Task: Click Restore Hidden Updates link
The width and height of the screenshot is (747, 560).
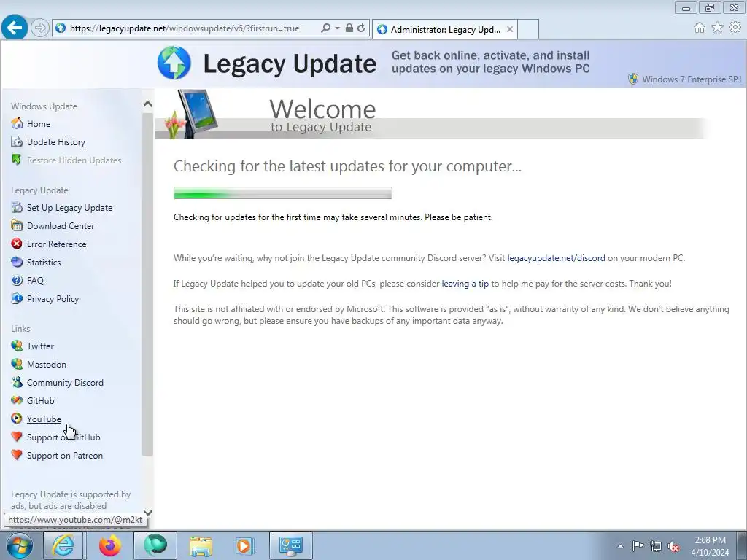Action: [74, 160]
